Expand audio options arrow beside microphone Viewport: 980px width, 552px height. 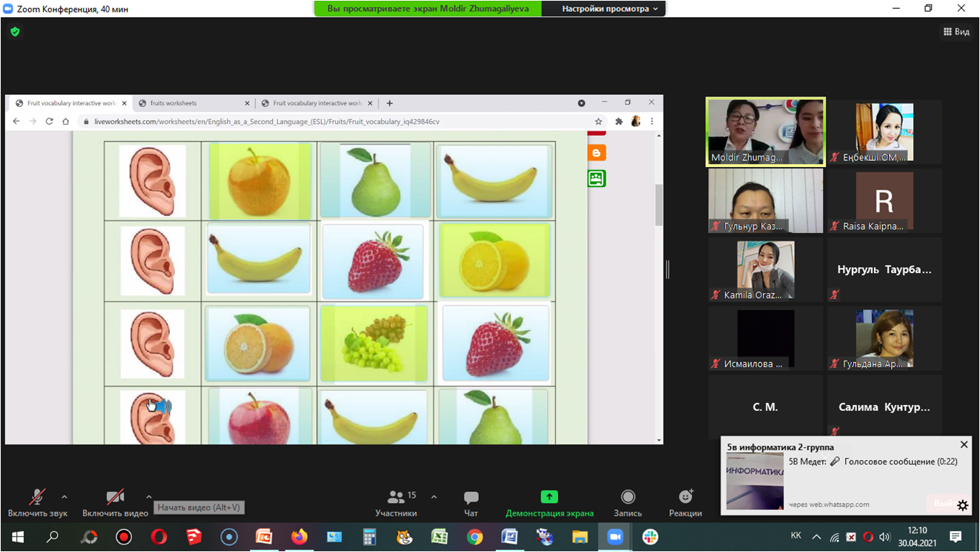(64, 497)
